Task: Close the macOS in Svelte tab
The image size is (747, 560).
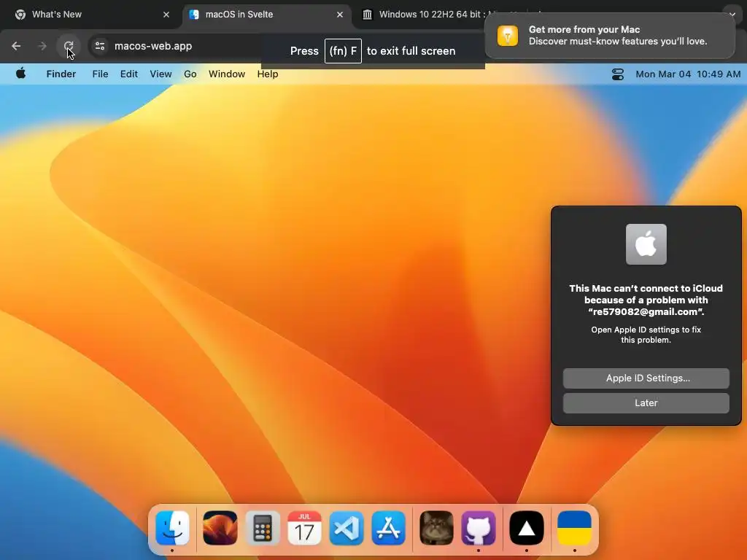Action: point(340,15)
